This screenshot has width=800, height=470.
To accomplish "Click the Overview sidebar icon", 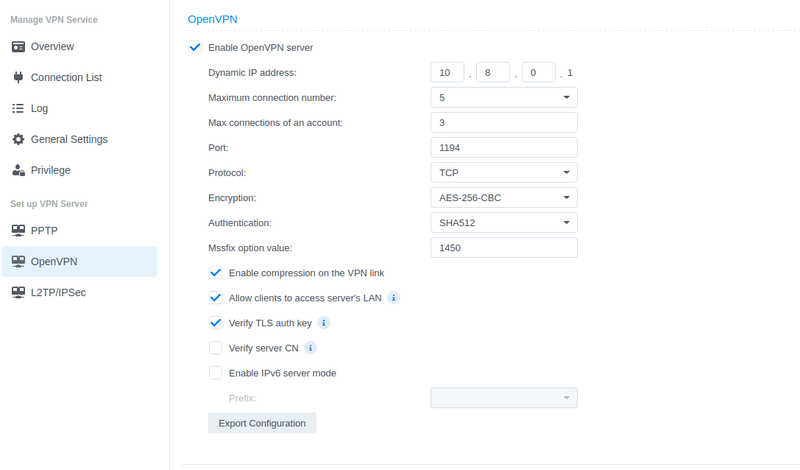I will coord(18,47).
